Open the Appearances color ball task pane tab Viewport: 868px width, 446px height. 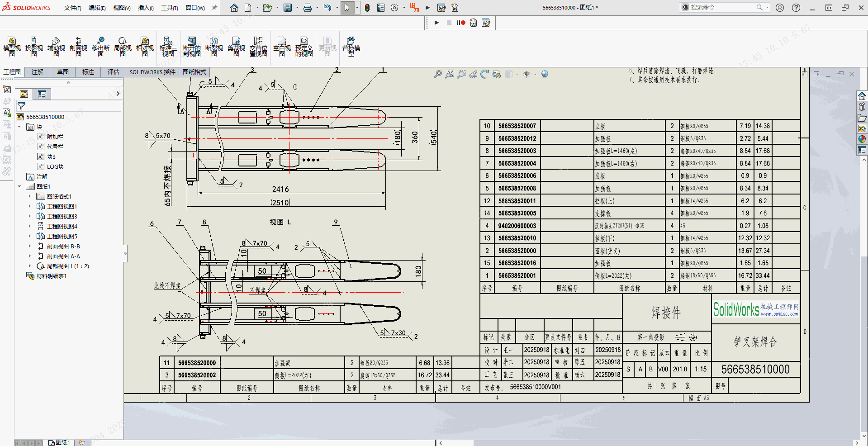(x=862, y=139)
